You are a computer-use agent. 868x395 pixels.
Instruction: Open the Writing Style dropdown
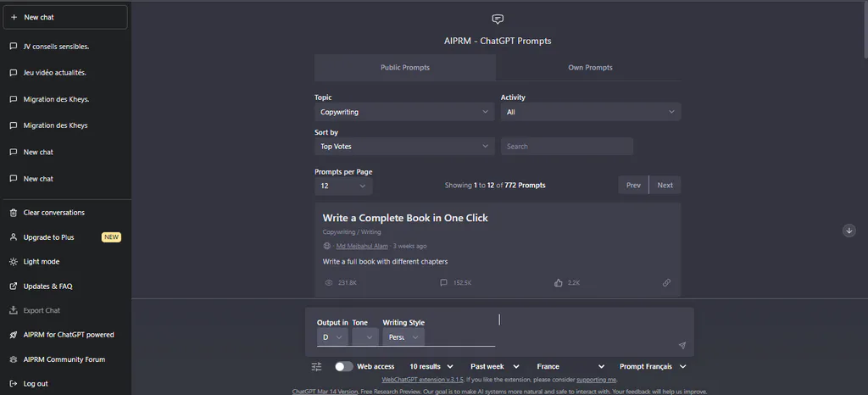pos(403,337)
